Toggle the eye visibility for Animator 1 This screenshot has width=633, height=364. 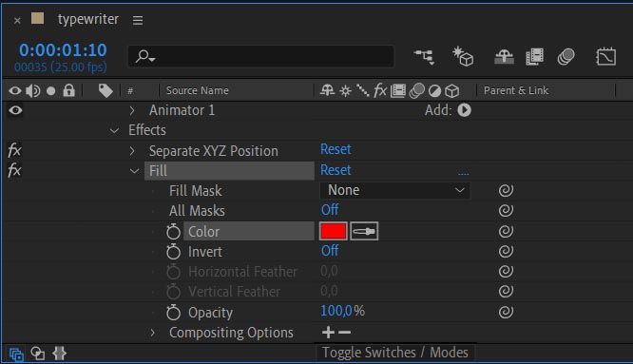pos(15,110)
